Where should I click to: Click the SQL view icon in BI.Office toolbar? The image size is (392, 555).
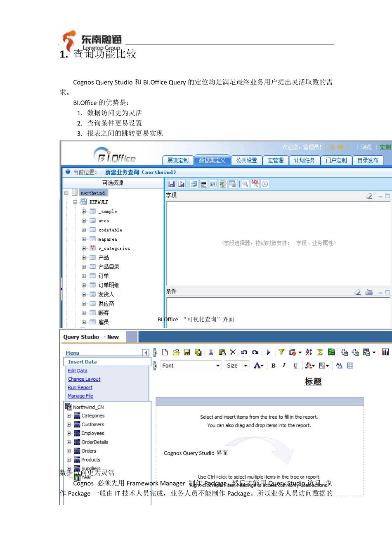pos(255,184)
